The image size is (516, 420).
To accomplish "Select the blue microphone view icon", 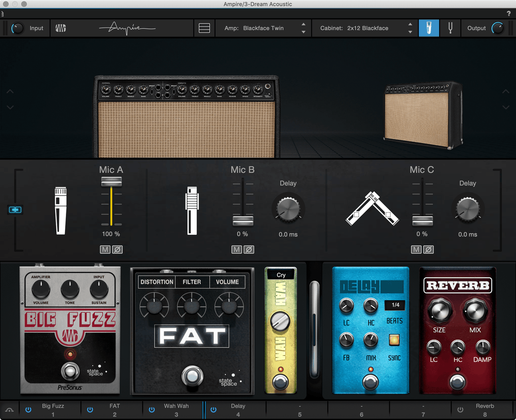I will click(429, 28).
